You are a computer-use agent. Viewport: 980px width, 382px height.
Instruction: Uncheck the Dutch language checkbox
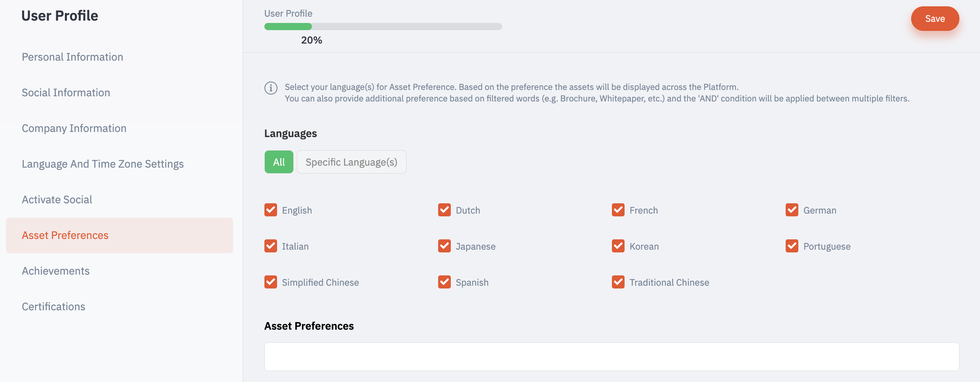coord(444,210)
